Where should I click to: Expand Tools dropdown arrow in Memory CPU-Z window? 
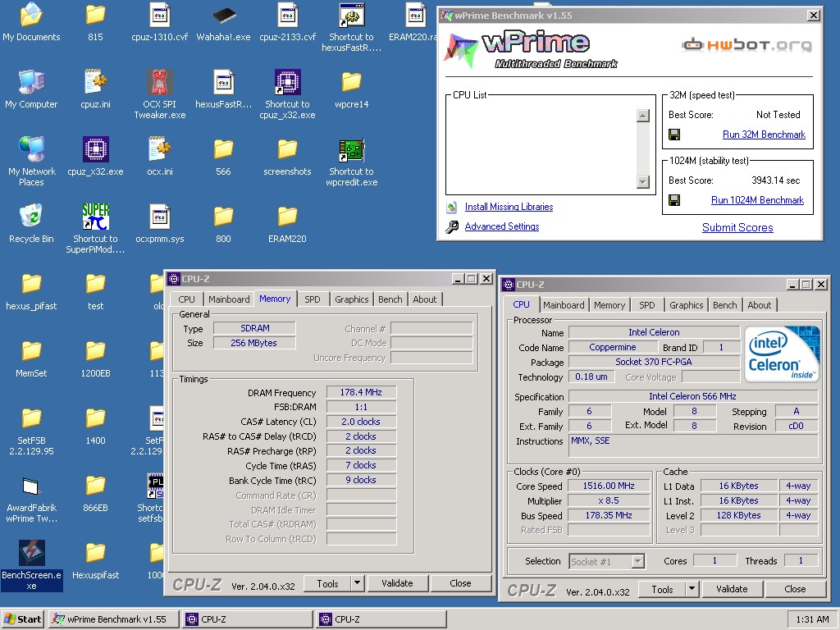point(358,583)
